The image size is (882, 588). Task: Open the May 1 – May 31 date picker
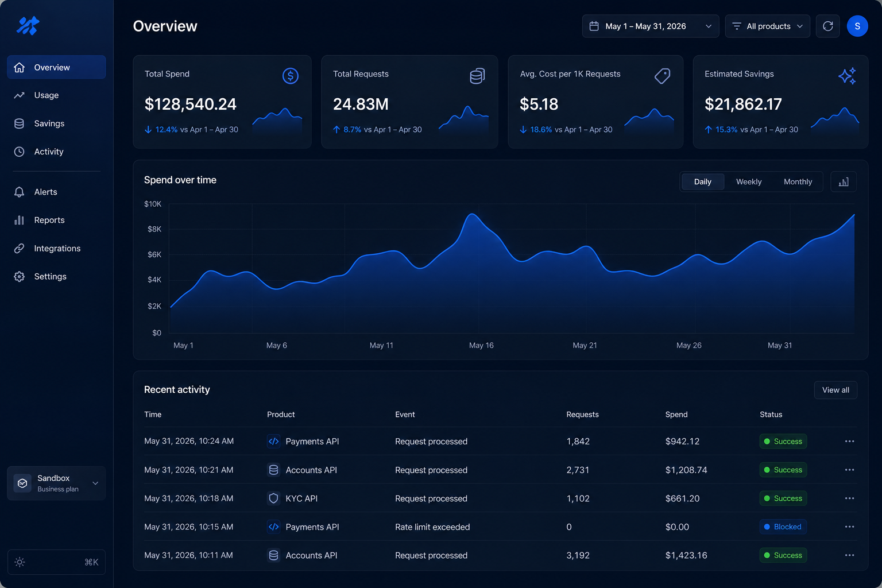(651, 26)
